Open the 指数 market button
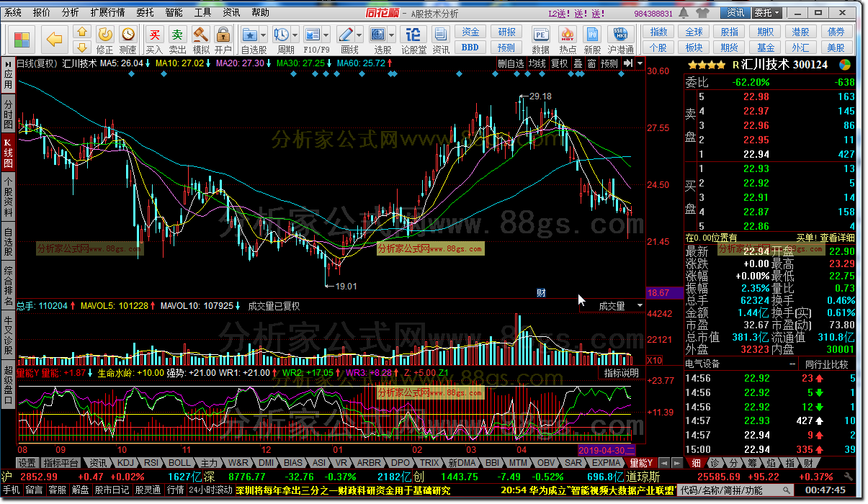This screenshot has width=868, height=504. point(658,32)
